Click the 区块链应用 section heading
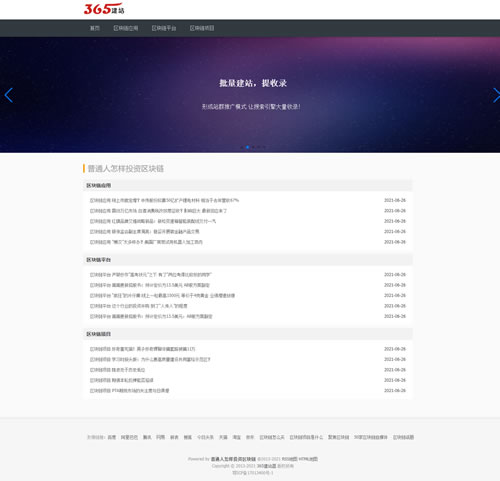This screenshot has height=481, width=500. point(99,185)
